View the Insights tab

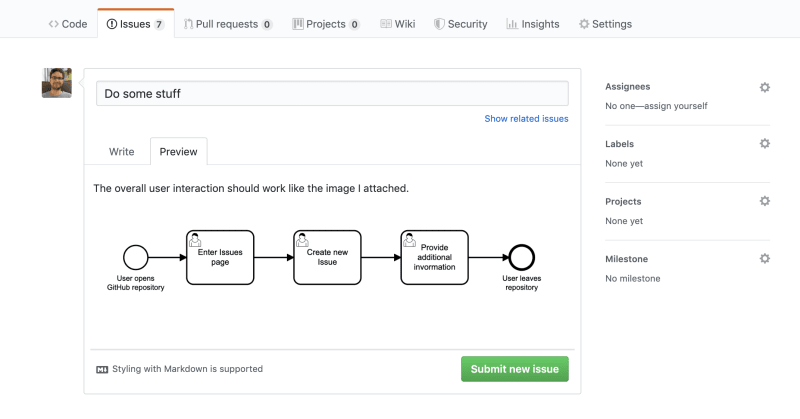tap(533, 24)
